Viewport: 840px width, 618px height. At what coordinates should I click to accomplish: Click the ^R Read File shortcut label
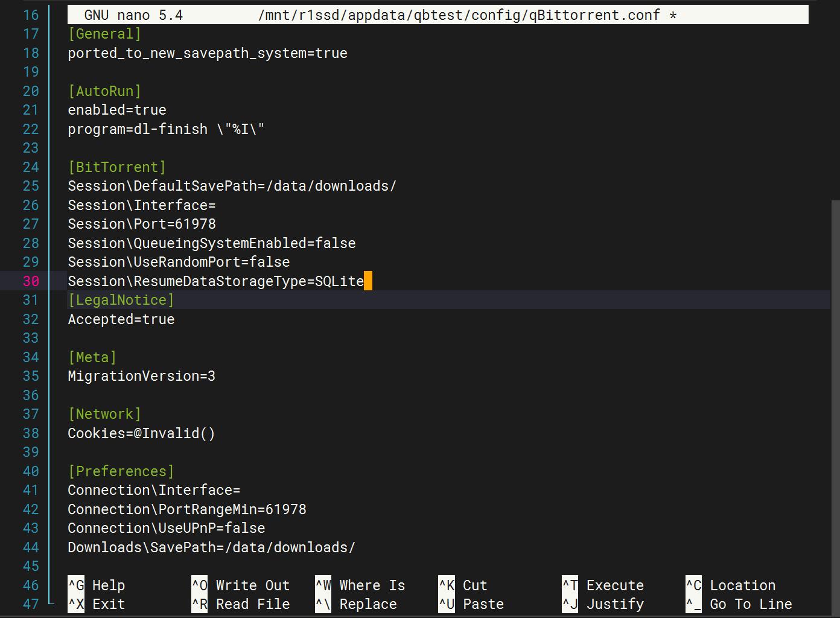(x=243, y=604)
